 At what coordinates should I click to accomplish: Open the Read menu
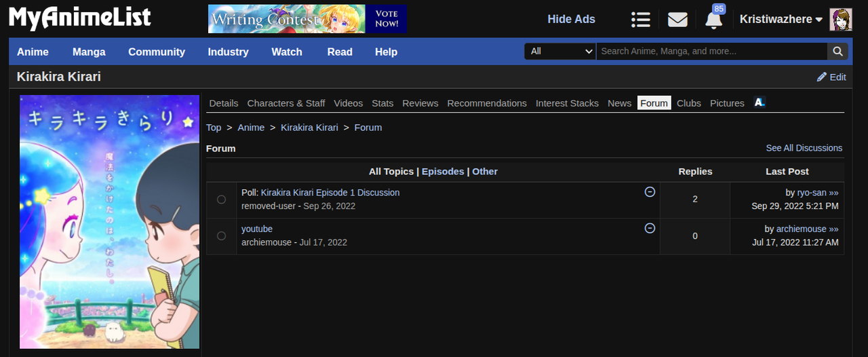tap(340, 52)
